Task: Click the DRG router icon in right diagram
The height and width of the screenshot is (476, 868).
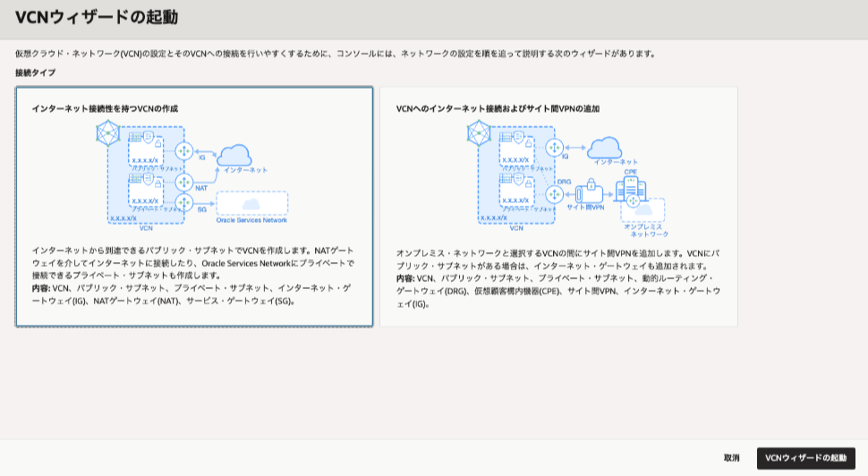Action: coord(553,193)
